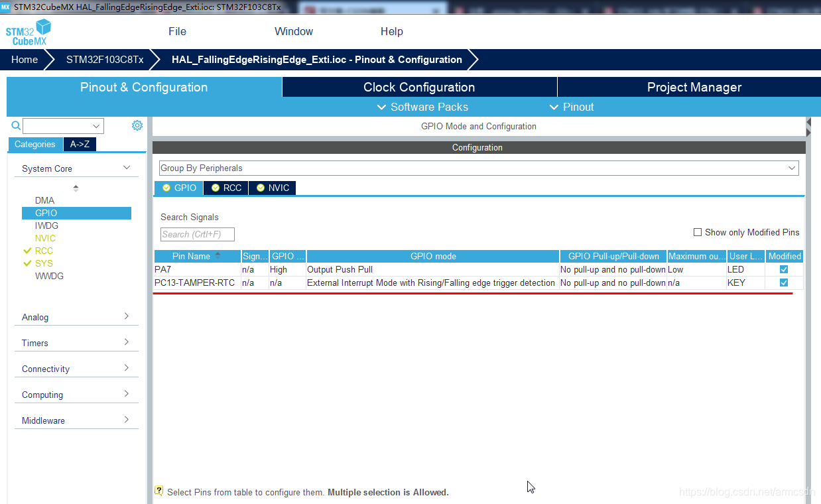
Task: Open the Pinout dropdown menu
Action: [572, 107]
